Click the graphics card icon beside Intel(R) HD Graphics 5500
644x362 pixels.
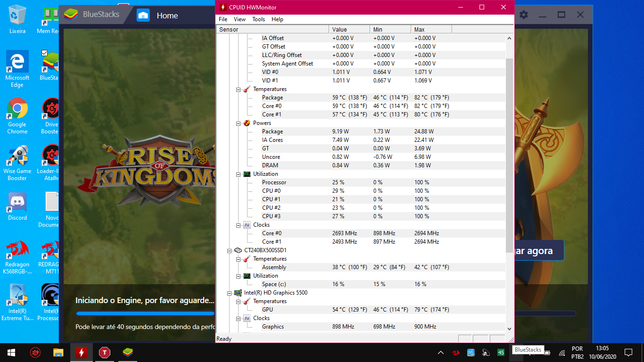[238, 293]
